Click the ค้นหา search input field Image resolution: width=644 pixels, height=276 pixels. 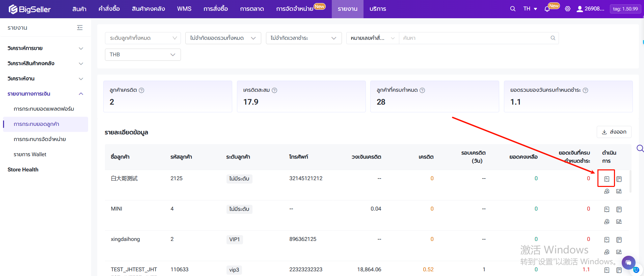coord(474,38)
